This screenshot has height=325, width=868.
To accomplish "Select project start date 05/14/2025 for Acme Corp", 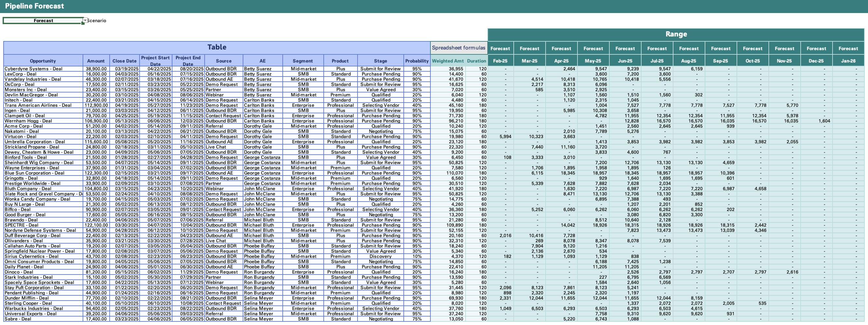I will (155, 126).
